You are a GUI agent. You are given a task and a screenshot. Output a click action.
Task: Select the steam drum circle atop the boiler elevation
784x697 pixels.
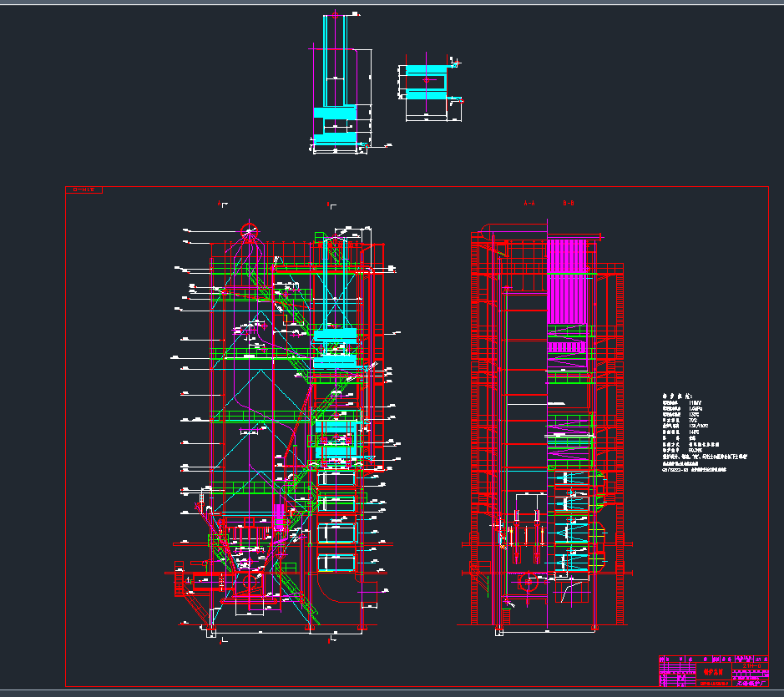click(x=249, y=231)
